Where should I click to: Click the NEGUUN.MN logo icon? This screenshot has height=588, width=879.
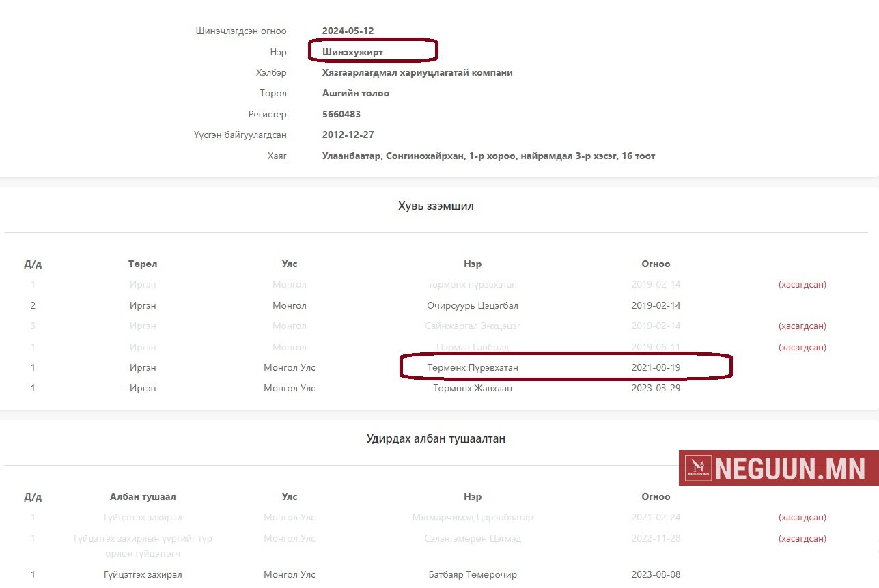tap(698, 468)
